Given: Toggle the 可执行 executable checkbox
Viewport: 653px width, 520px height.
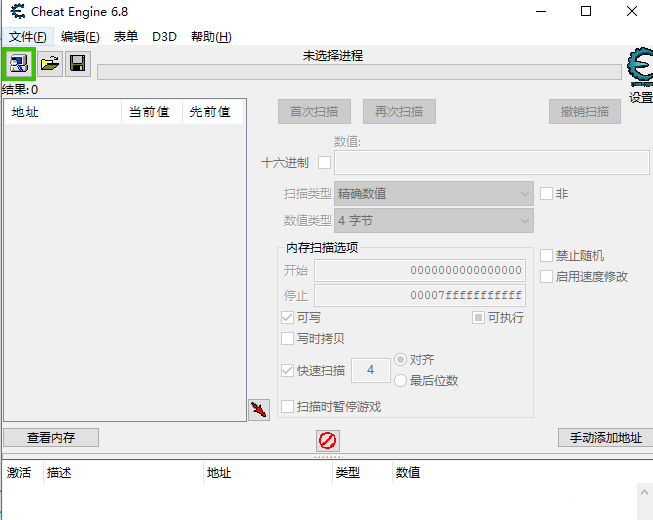Looking at the screenshot, I should tap(479, 318).
